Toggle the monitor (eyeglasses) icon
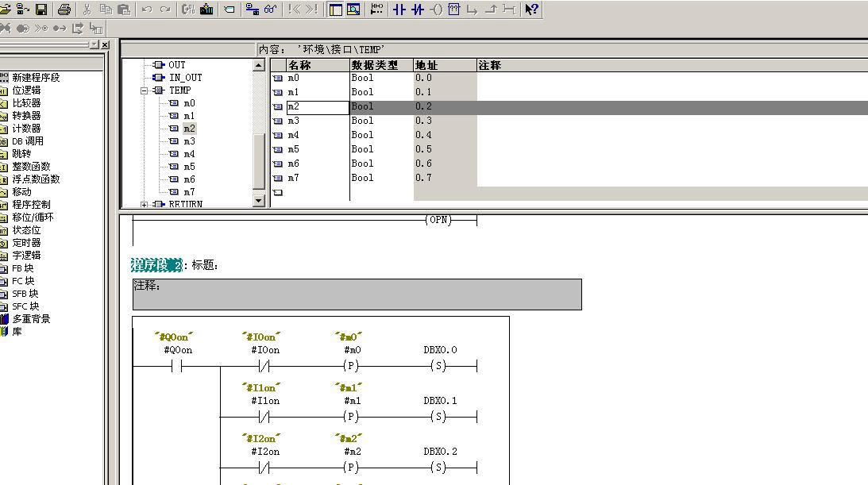The height and width of the screenshot is (485, 868). [x=271, y=10]
